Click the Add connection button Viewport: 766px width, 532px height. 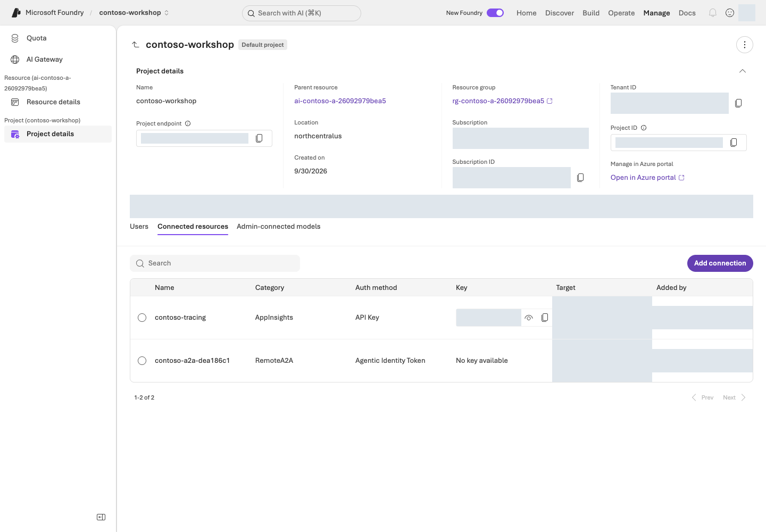pos(720,263)
